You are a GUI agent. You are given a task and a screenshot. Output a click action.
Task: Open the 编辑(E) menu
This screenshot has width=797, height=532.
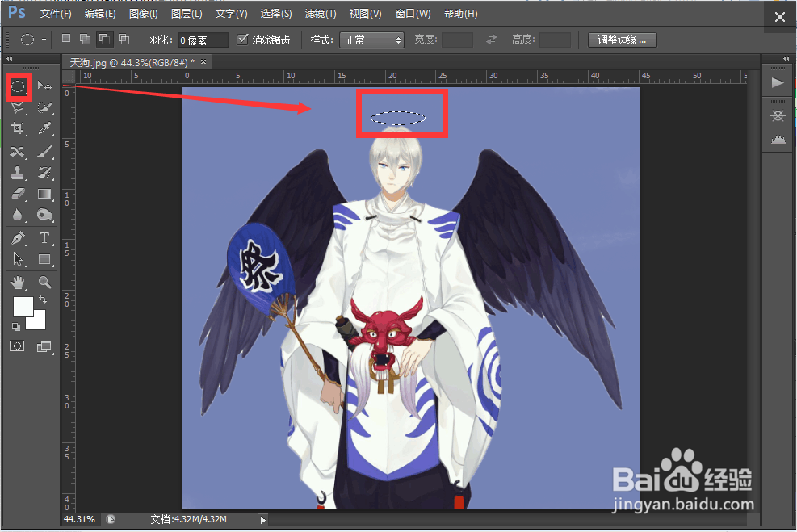(100, 14)
